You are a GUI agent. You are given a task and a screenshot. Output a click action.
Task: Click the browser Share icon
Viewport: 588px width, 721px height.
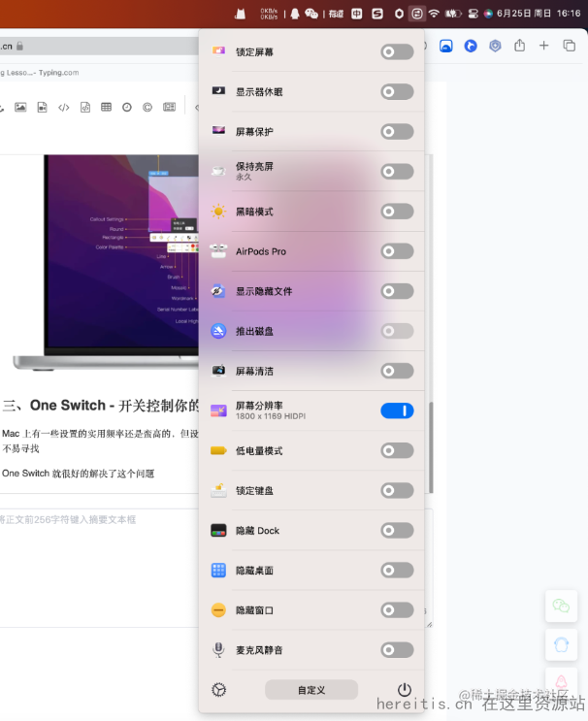click(519, 45)
